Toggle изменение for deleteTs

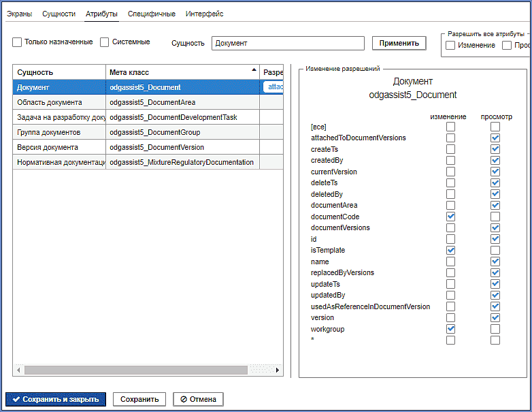pos(450,183)
